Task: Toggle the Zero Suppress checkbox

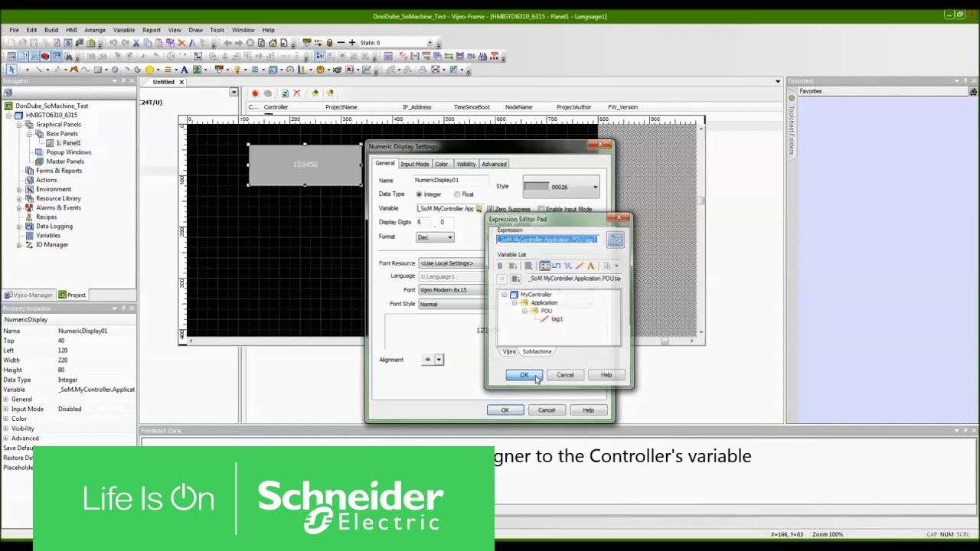Action: coord(491,209)
